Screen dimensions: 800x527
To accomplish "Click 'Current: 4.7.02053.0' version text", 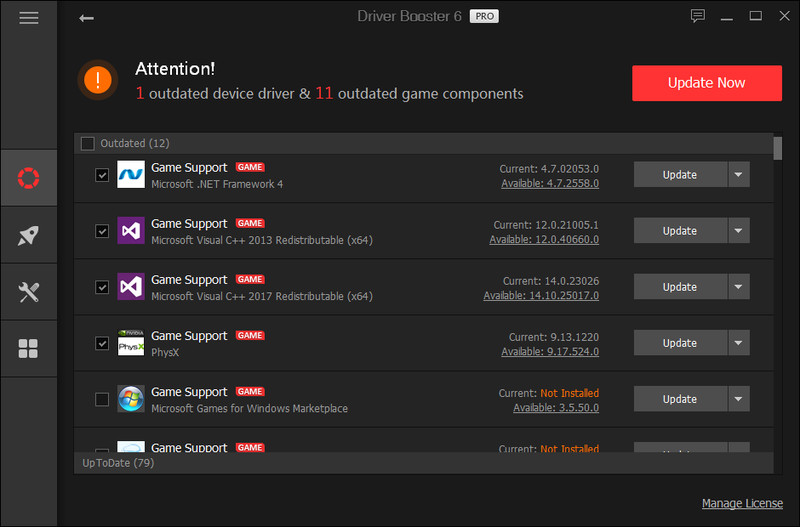I will tap(549, 169).
